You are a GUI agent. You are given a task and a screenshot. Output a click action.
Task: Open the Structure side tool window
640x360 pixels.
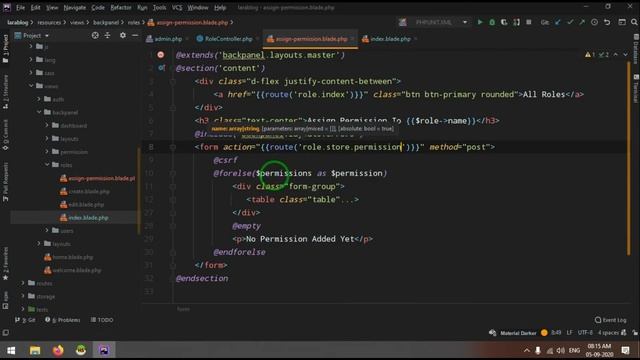(5, 91)
